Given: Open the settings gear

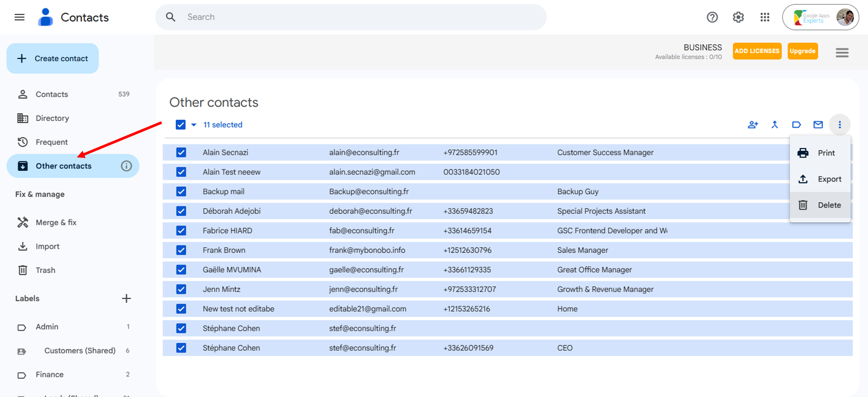Looking at the screenshot, I should pos(738,17).
